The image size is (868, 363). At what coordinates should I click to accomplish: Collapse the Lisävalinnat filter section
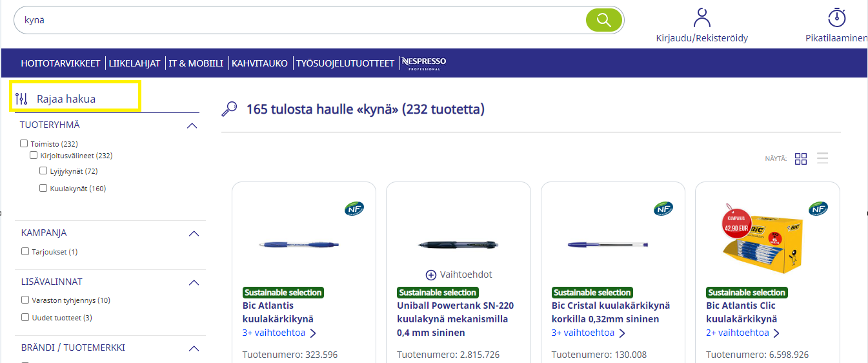(194, 282)
